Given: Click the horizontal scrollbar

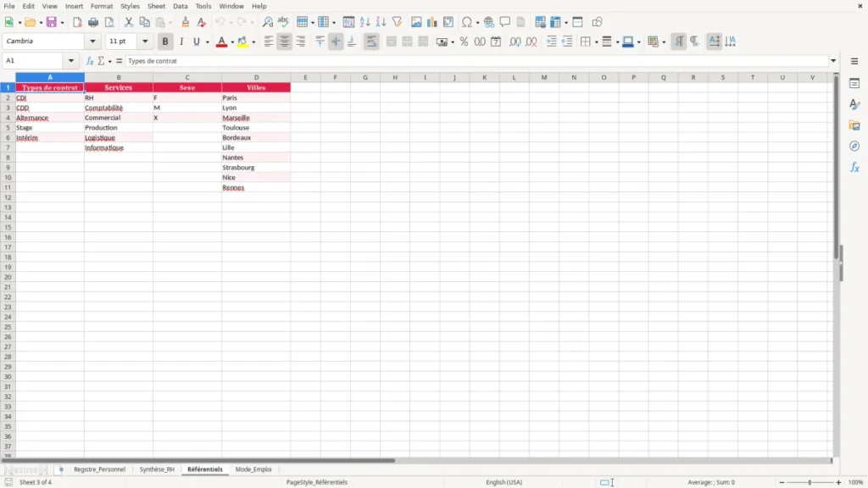Looking at the screenshot, I should (x=198, y=460).
